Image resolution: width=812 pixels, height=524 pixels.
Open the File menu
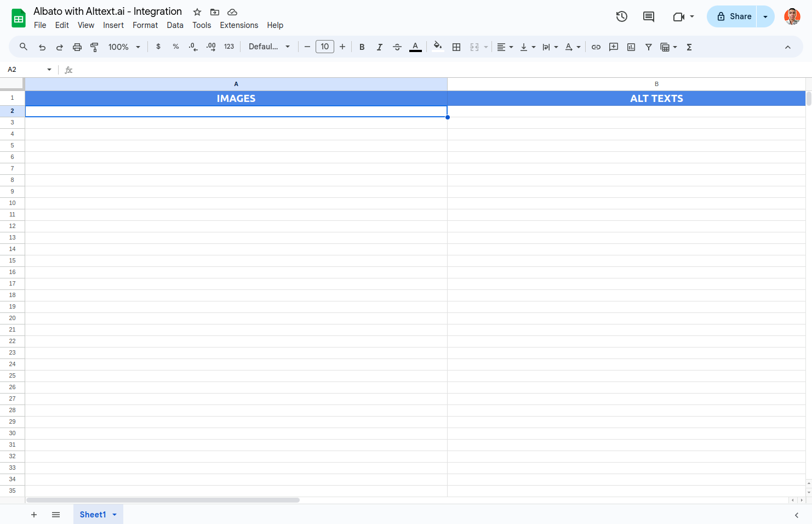40,25
